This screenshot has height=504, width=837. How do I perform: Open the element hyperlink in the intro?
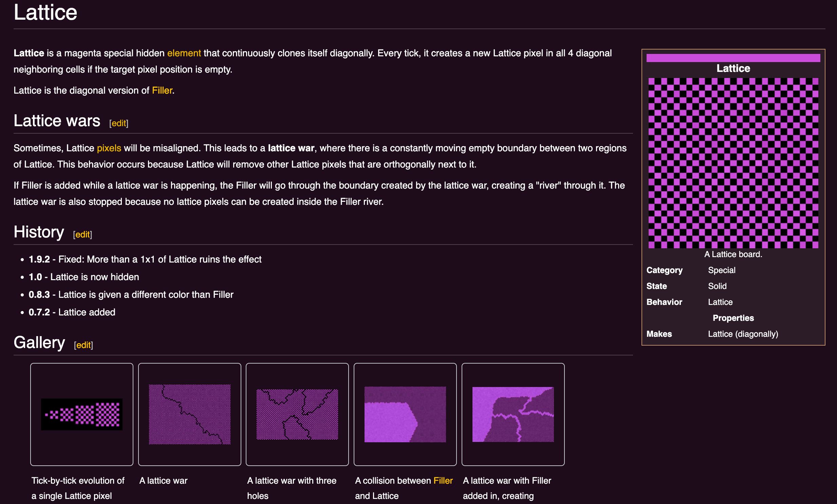pos(184,53)
